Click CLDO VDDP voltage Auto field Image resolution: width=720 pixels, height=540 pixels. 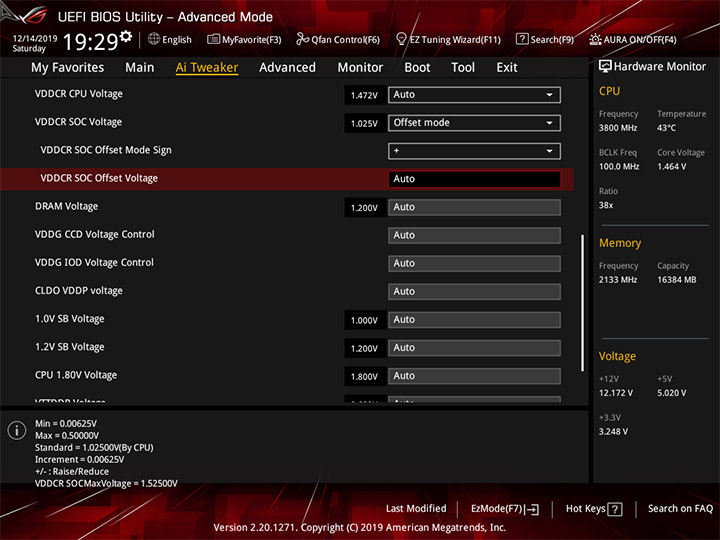pos(474,292)
